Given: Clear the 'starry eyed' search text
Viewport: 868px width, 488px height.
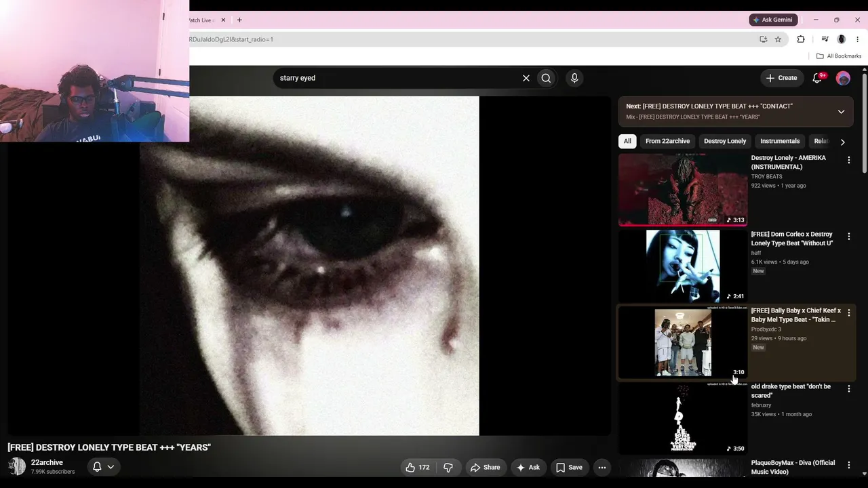Looking at the screenshot, I should click(x=526, y=78).
